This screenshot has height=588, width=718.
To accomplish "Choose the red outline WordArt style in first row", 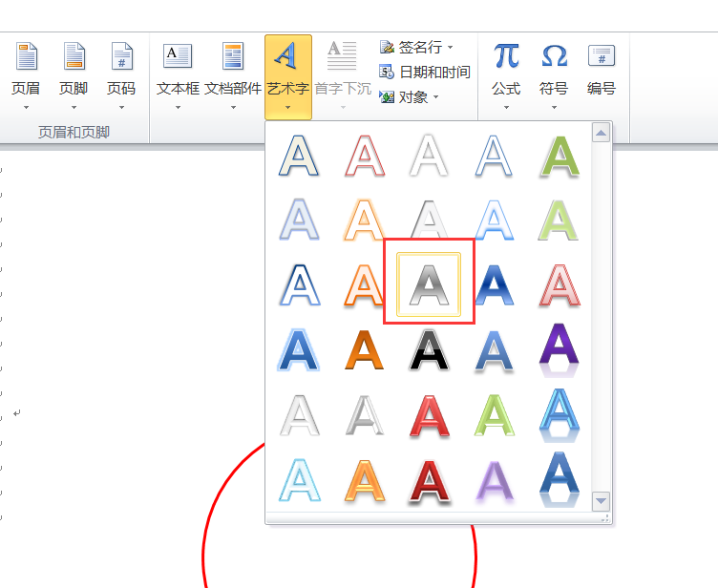I will coord(365,156).
